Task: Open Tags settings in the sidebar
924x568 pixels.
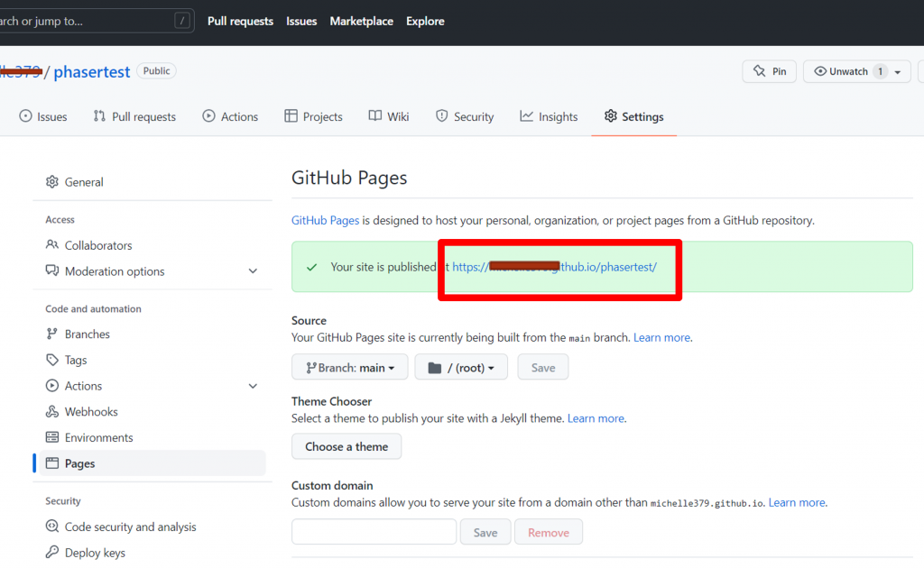Action: click(76, 361)
